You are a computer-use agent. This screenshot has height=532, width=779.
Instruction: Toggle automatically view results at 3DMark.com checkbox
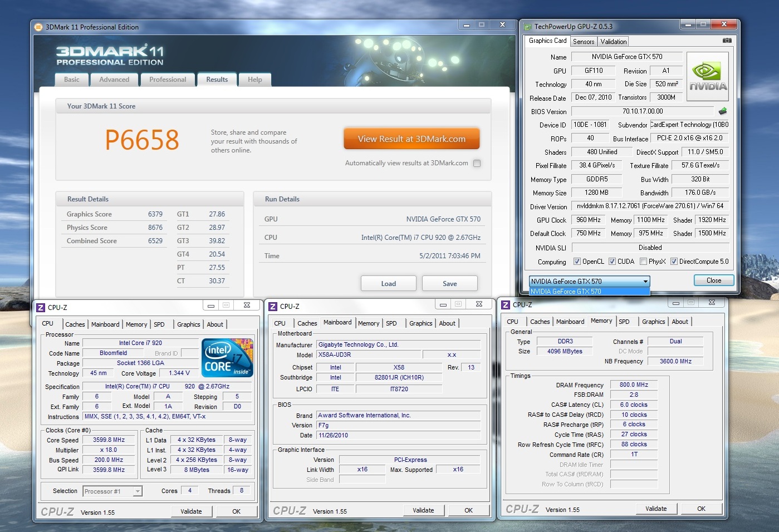coord(477,163)
